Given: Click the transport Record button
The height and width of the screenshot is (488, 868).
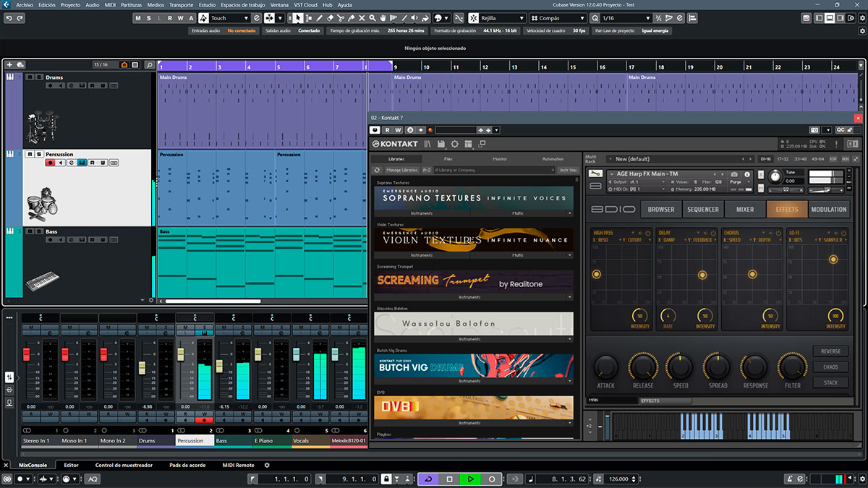Looking at the screenshot, I should [492, 479].
